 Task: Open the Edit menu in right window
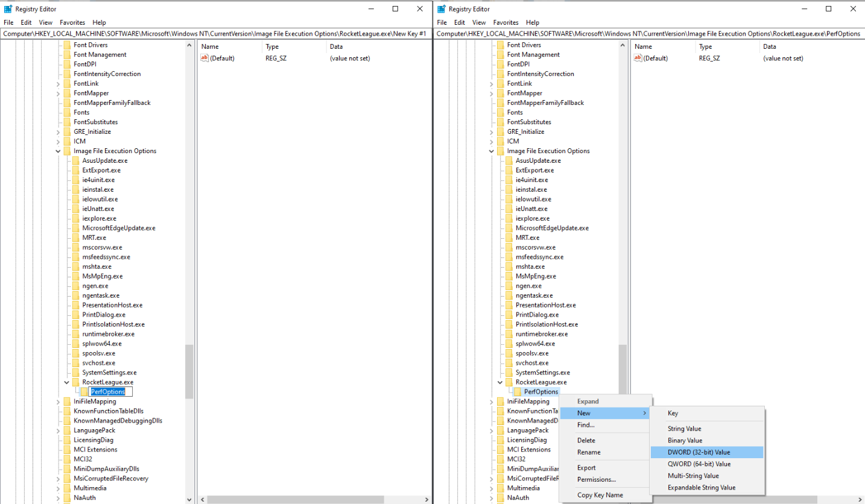[460, 22]
